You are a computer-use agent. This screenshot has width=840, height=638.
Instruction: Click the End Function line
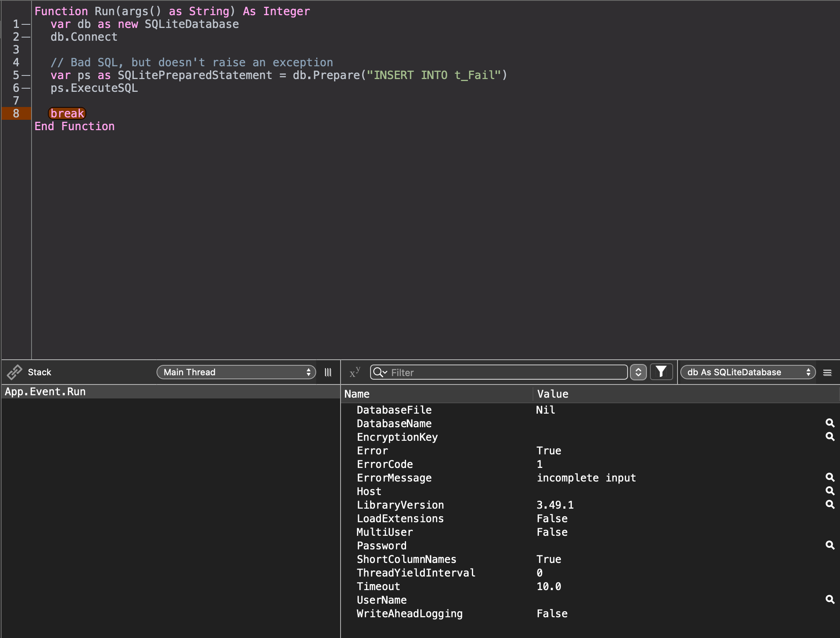tap(75, 126)
